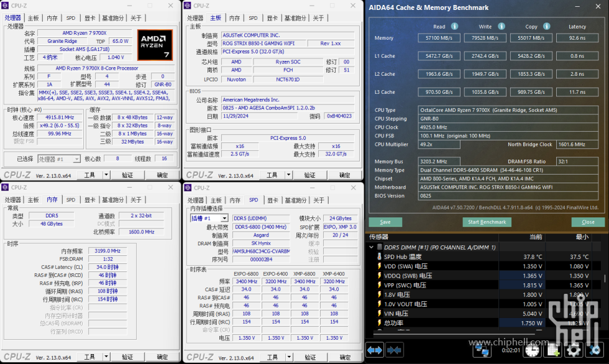The height and width of the screenshot is (364, 609).
Task: Click the lightning icon beside 1.0V VOUT 电压
Action: tap(380, 304)
